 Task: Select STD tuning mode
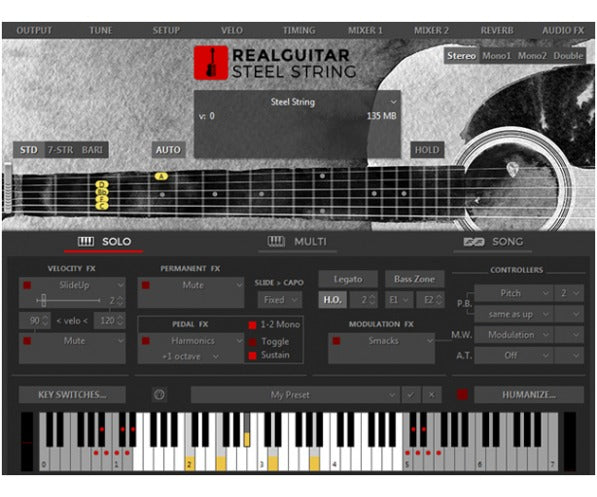tap(29, 150)
